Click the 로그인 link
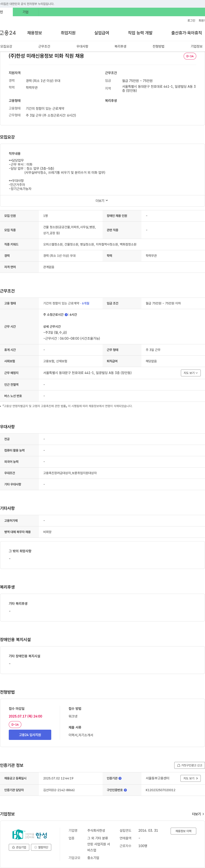 (x=191, y=20)
